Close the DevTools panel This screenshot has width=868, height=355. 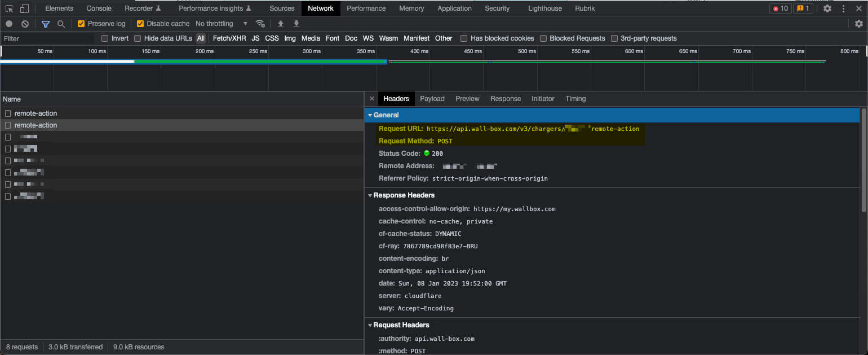coord(858,8)
